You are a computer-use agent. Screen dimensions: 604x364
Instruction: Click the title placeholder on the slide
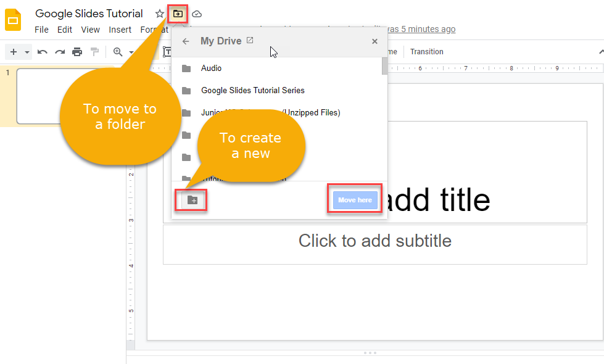point(487,172)
